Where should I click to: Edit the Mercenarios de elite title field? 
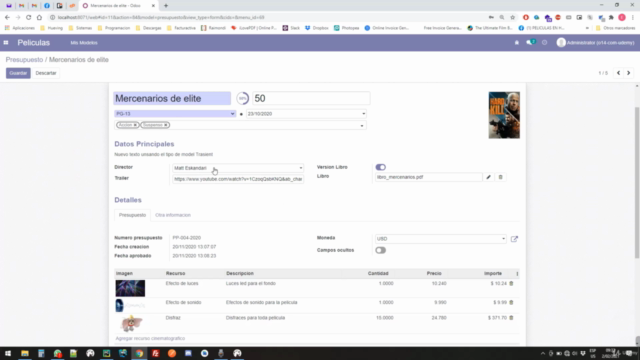[x=172, y=98]
